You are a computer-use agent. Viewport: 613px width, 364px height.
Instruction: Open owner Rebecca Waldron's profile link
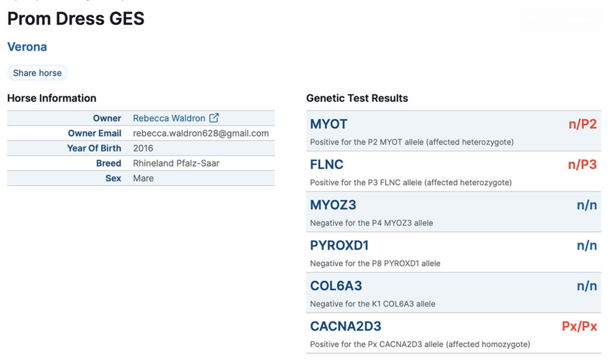tap(169, 119)
